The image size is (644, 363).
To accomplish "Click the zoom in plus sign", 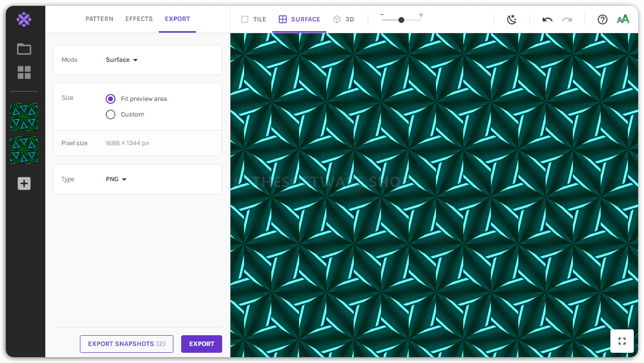I will coord(421,15).
